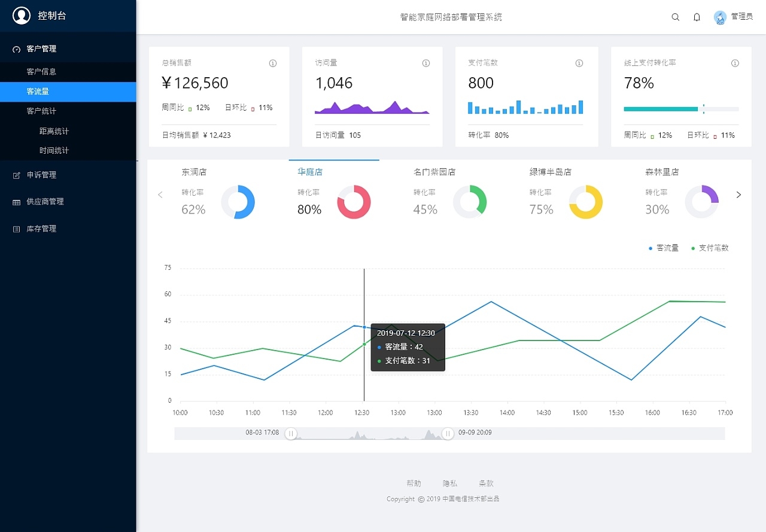Open 距离统计 in the sidebar
The image size is (766, 532).
pyautogui.click(x=68, y=131)
